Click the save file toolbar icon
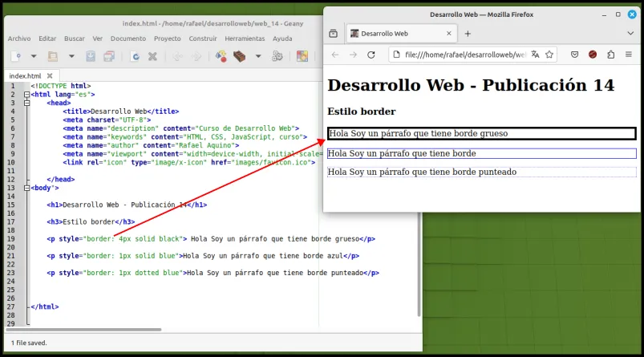 pyautogui.click(x=91, y=56)
